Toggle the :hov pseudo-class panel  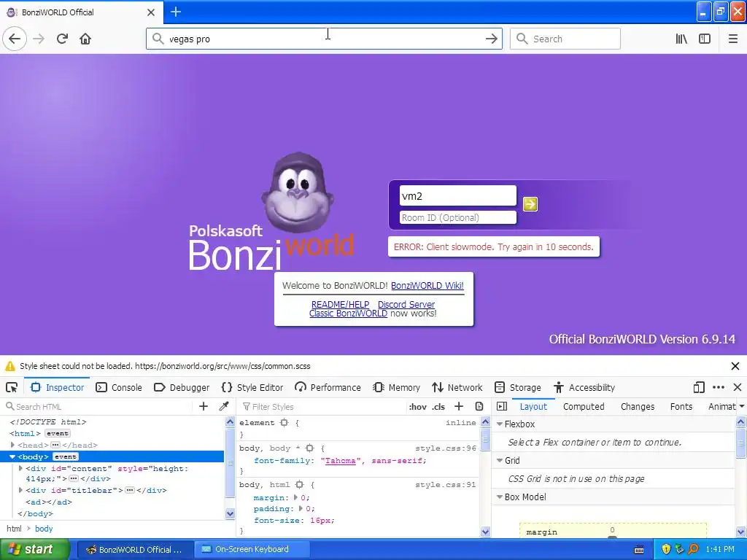tap(417, 407)
